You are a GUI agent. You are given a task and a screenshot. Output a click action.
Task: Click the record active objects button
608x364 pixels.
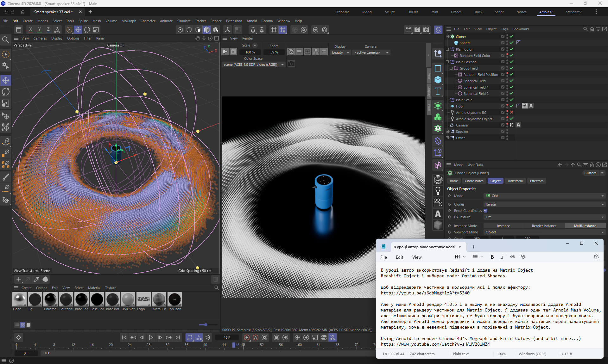pos(247,337)
